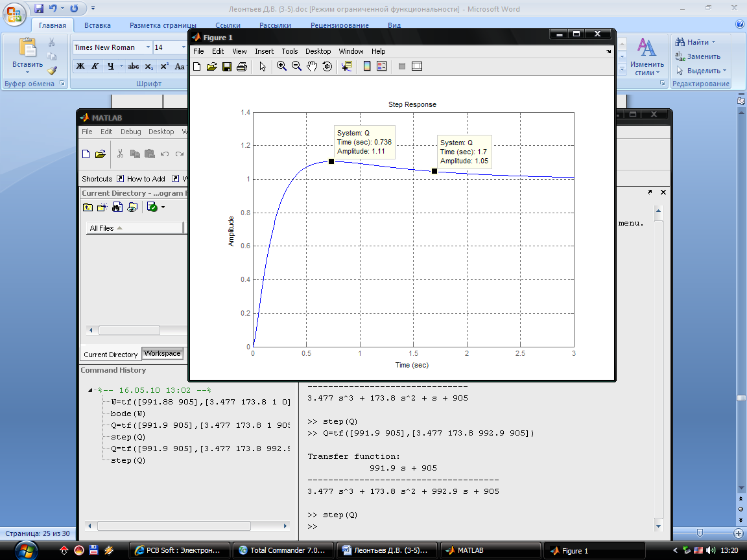The width and height of the screenshot is (747, 560).
Task: Click the Rotate 3D tool icon
Action: [327, 66]
